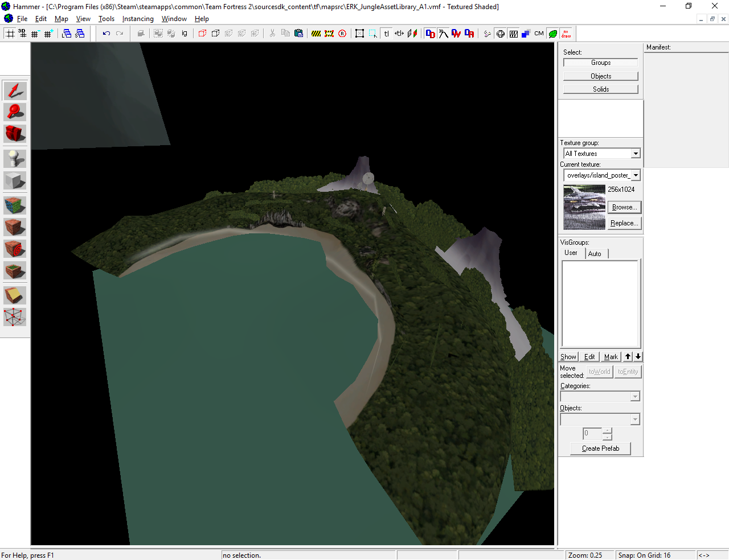Image resolution: width=729 pixels, height=560 pixels.
Task: Click the Save Window State icon
Action: (80, 34)
